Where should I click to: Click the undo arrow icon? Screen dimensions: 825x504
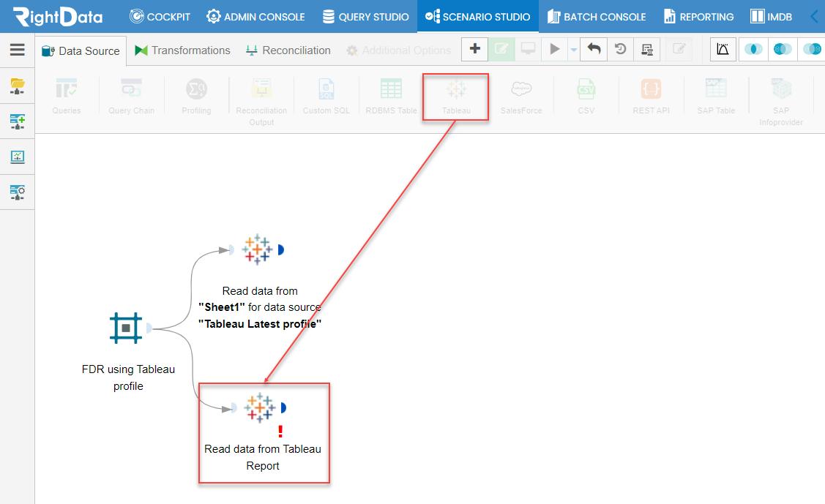[x=594, y=49]
